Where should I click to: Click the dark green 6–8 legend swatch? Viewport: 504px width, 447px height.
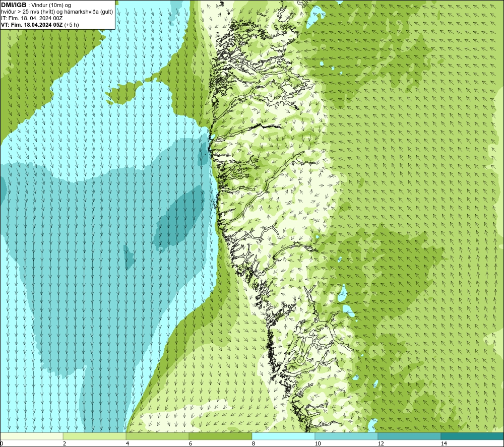[221, 436]
